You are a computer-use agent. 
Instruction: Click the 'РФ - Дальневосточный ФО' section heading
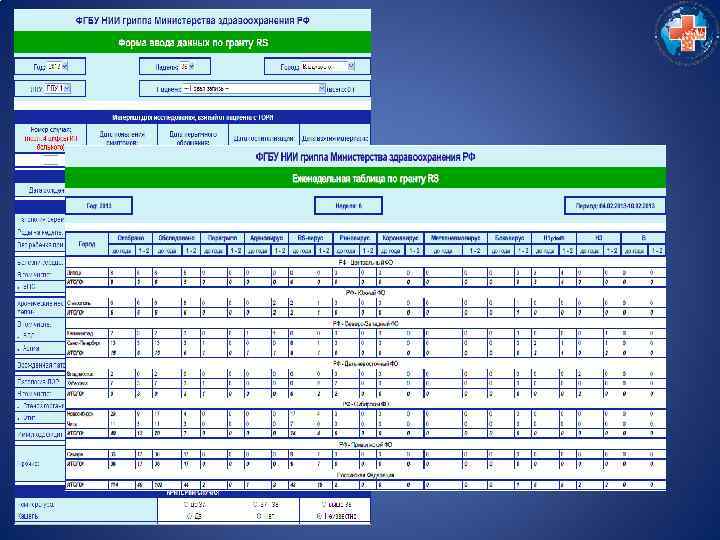coord(366,364)
